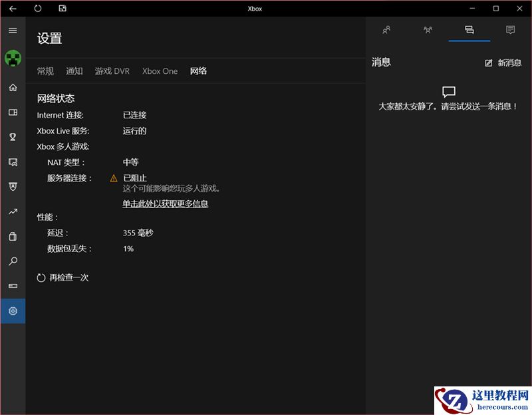Open the Friends panel icon at top right
This screenshot has height=415, width=532.
pos(386,30)
